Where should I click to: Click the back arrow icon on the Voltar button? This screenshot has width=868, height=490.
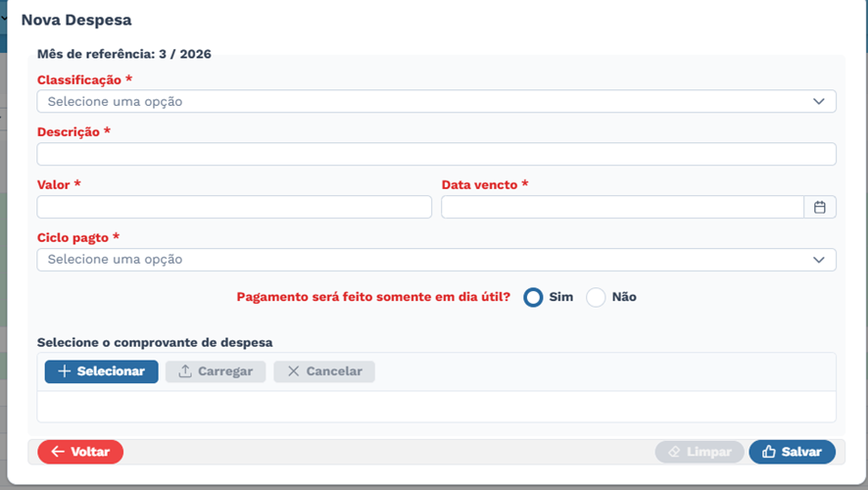tap(58, 452)
